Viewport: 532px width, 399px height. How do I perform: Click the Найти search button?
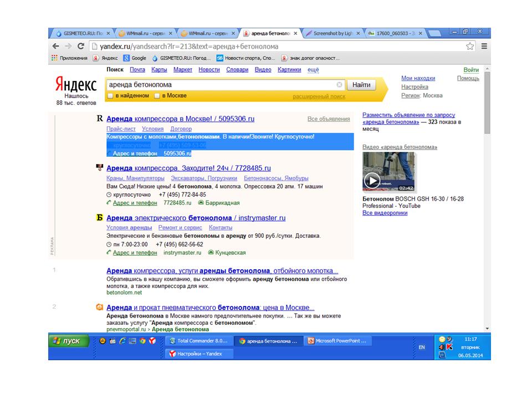361,85
